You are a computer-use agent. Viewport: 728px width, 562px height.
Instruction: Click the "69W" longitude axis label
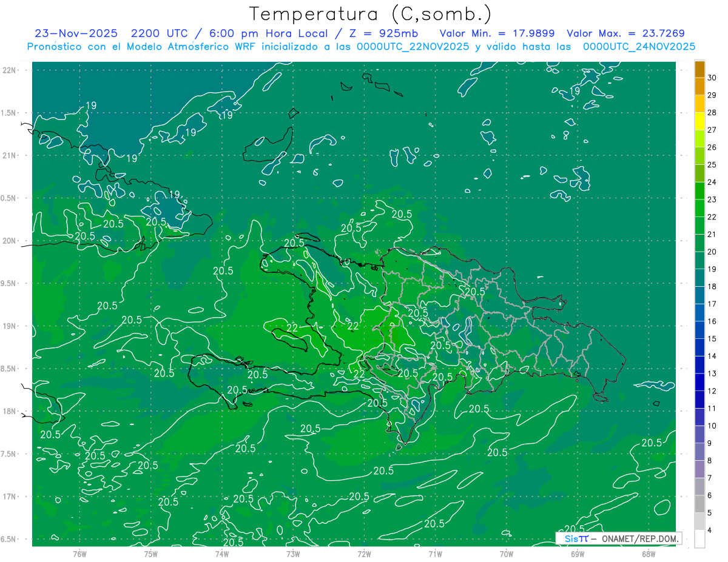point(578,554)
